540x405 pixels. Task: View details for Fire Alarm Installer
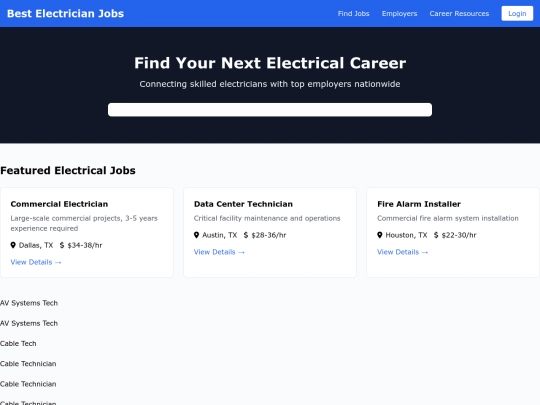pyautogui.click(x=402, y=252)
